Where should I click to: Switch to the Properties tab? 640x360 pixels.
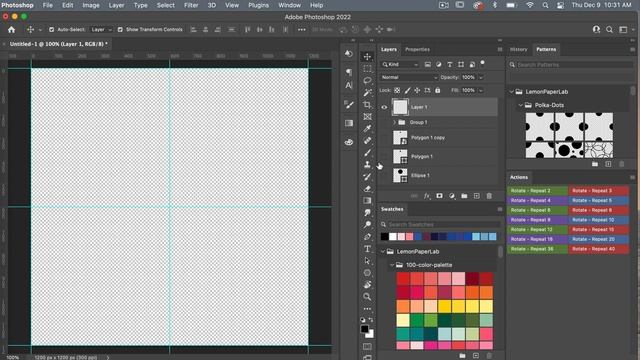pyautogui.click(x=417, y=49)
